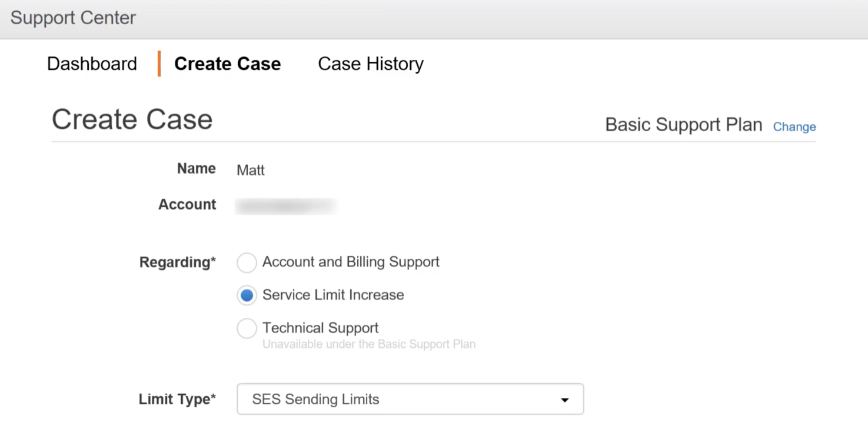Select Account and Billing Support radio button
This screenshot has width=868, height=429.
(247, 262)
